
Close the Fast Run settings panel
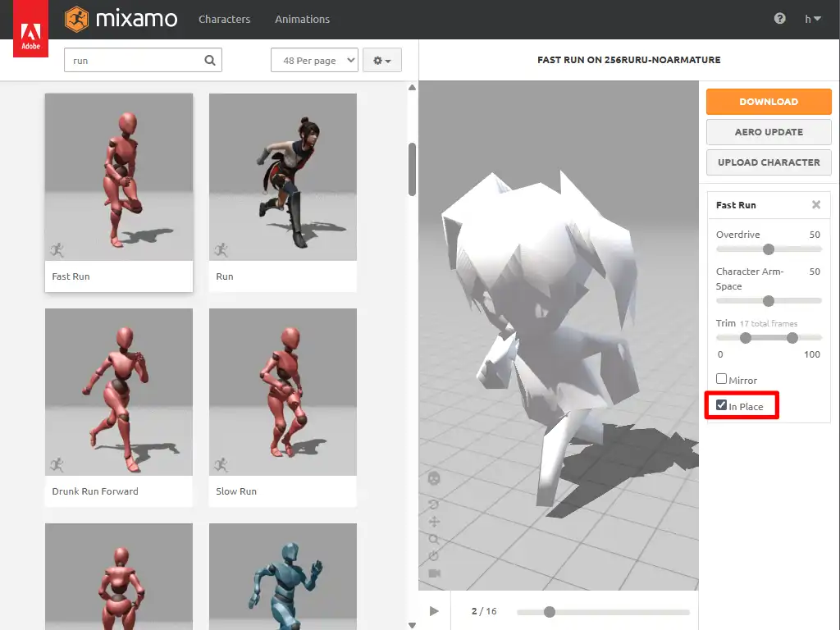pos(816,205)
